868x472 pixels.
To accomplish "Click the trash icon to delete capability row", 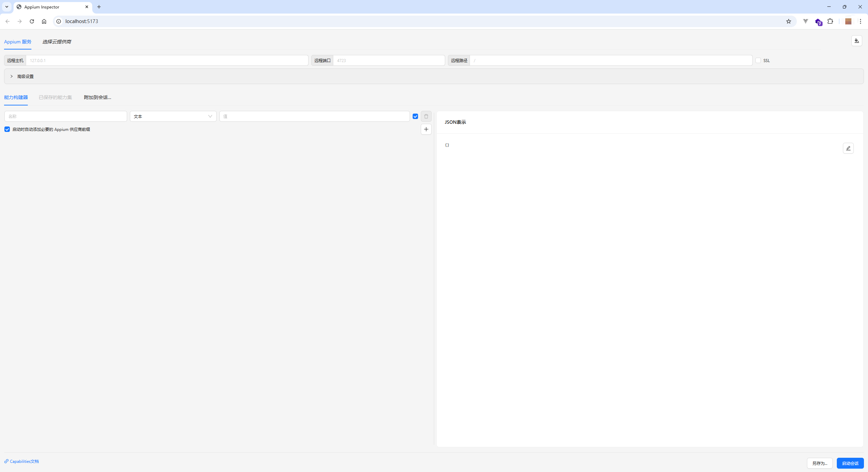I will coord(426,116).
